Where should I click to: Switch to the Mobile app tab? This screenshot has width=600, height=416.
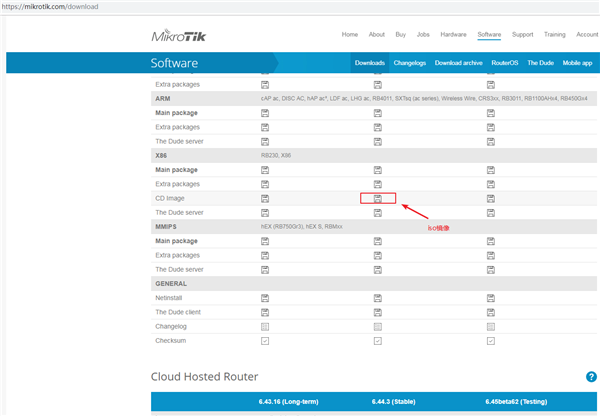point(577,63)
